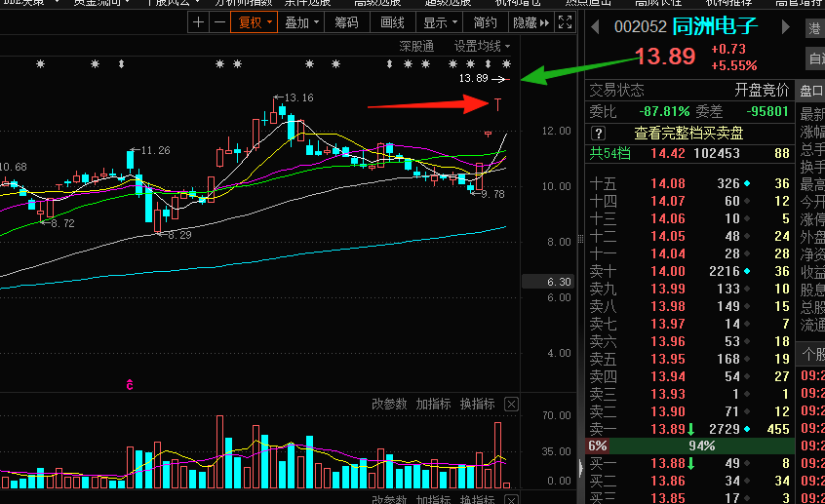The height and width of the screenshot is (504, 825).
Task: Open the 查看完整档买卖盘 full order book link
Action: [688, 134]
